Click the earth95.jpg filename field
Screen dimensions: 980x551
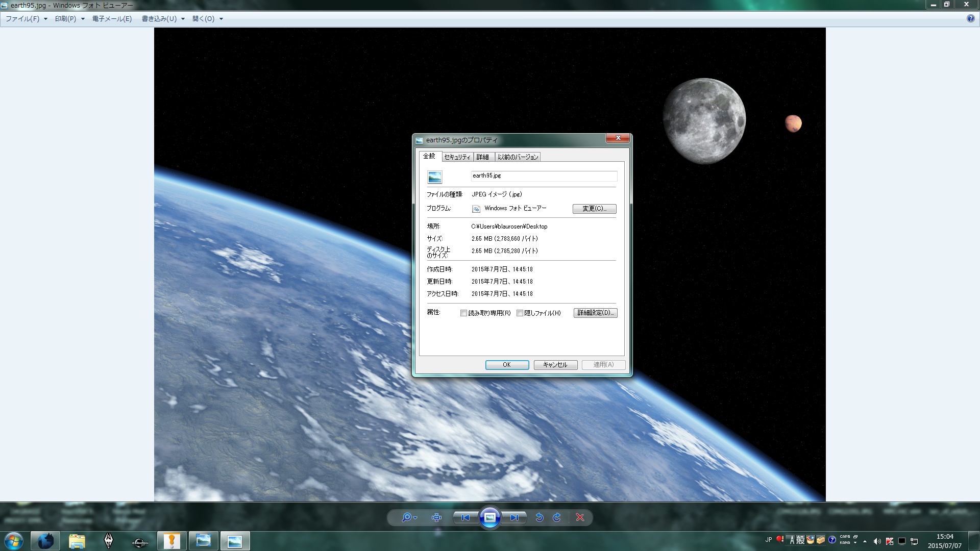(x=544, y=176)
